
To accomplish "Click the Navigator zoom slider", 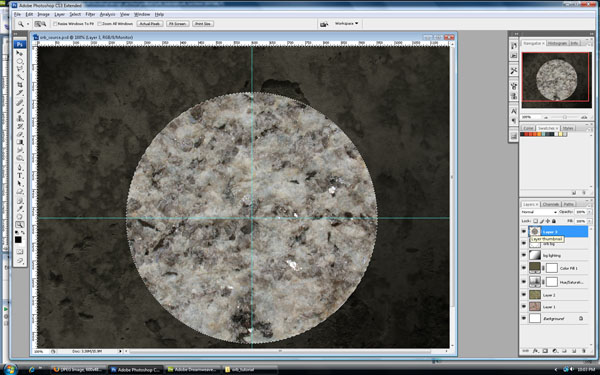I will [x=564, y=117].
